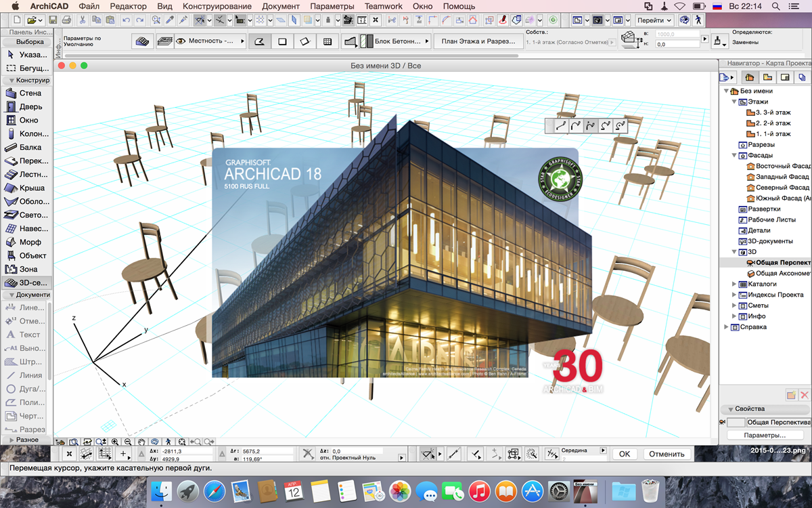This screenshot has width=812, height=508.
Task: Select the polygonal geometry method button
Action: coord(258,41)
